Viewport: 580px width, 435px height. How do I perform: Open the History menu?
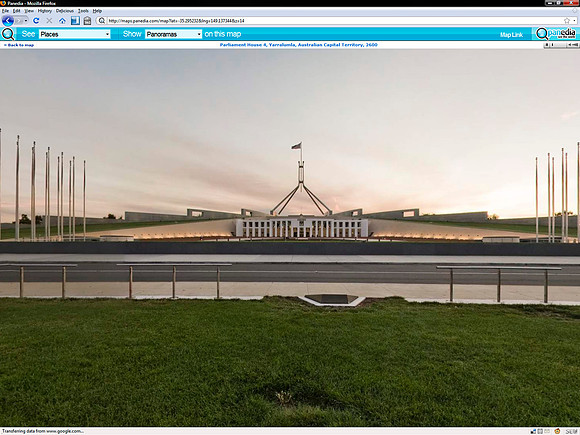pos(45,11)
